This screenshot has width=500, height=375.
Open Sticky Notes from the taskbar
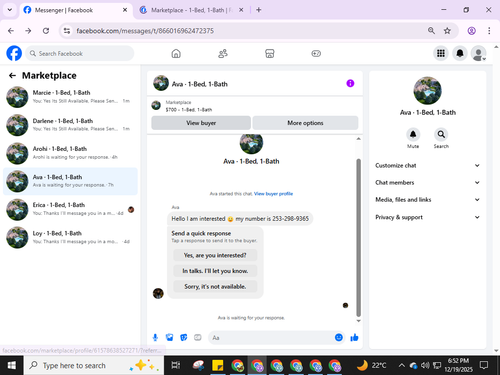tap(218, 366)
